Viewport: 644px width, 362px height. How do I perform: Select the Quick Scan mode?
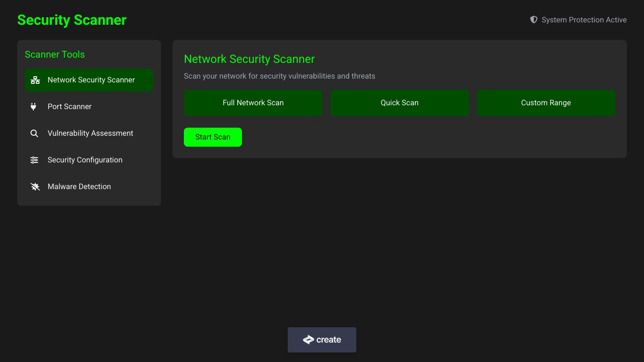tap(399, 103)
